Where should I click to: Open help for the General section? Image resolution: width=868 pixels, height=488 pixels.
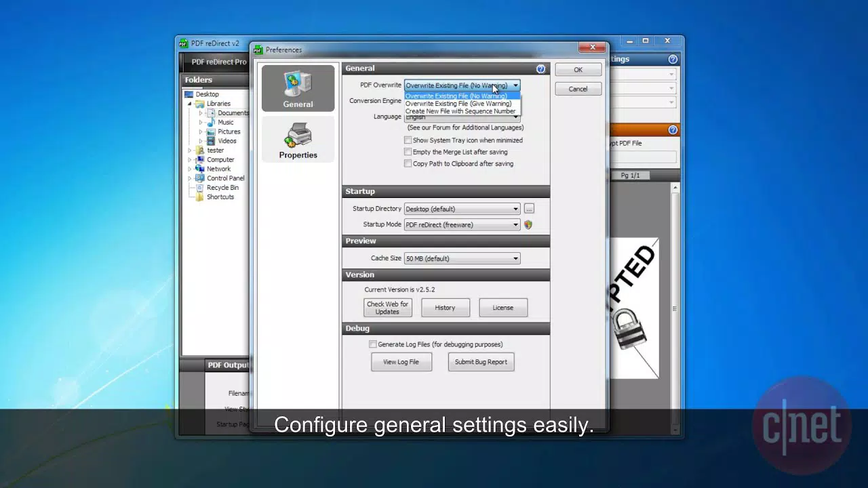[540, 68]
